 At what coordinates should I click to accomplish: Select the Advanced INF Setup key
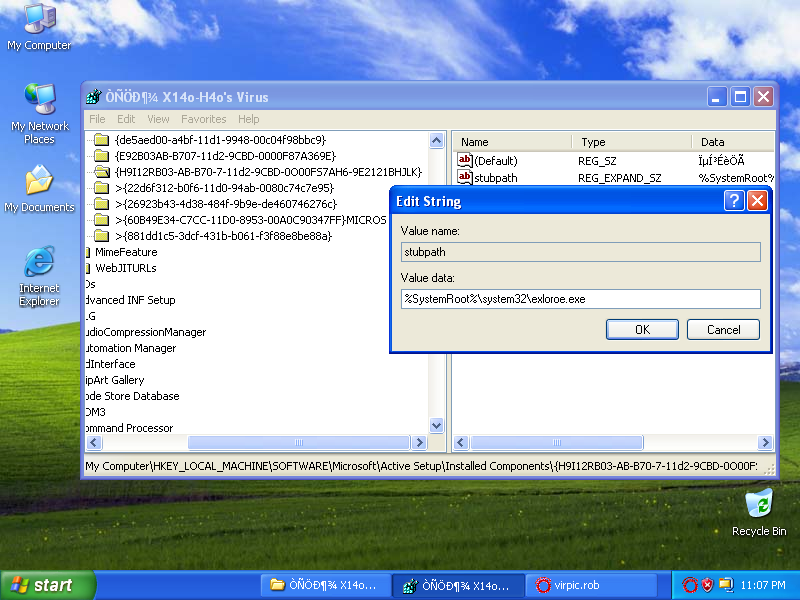click(x=130, y=300)
